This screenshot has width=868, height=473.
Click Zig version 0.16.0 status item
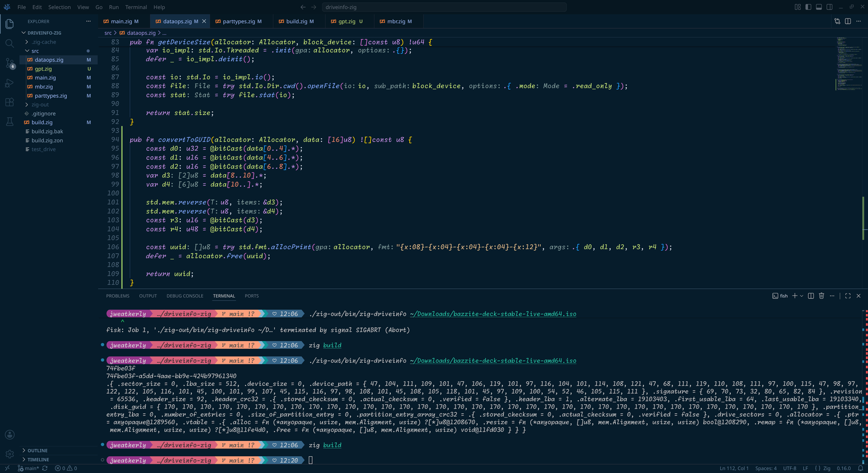[x=844, y=468]
